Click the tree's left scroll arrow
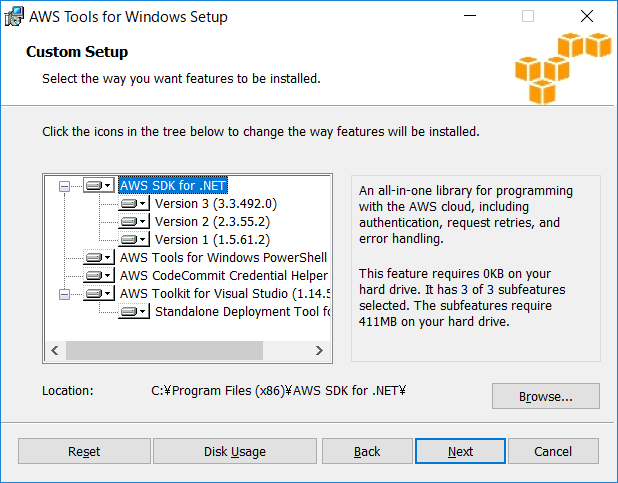The height and width of the screenshot is (483, 618). pyautogui.click(x=55, y=351)
